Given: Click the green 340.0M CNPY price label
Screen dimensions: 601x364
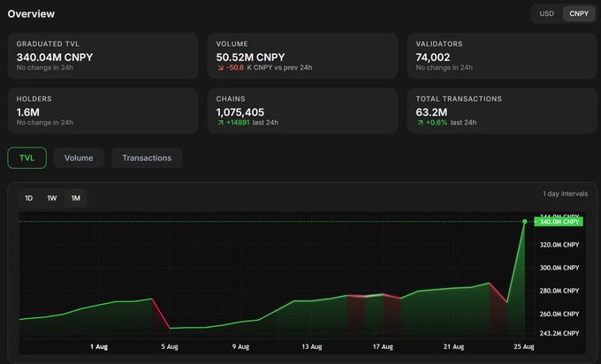Looking at the screenshot, I should pyautogui.click(x=559, y=222).
